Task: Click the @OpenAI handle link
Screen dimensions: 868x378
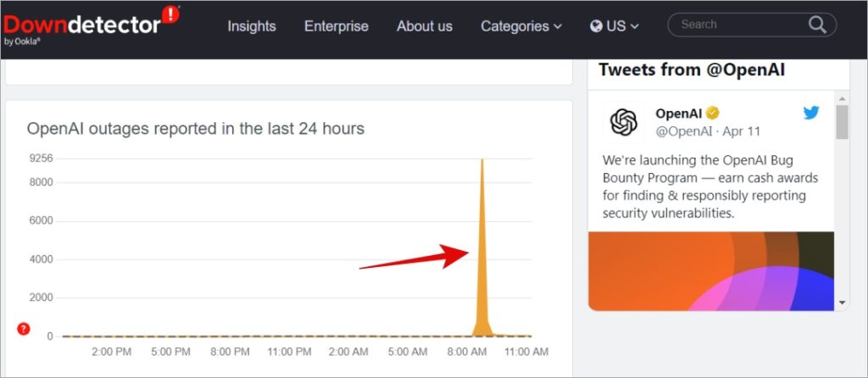Action: (684, 131)
